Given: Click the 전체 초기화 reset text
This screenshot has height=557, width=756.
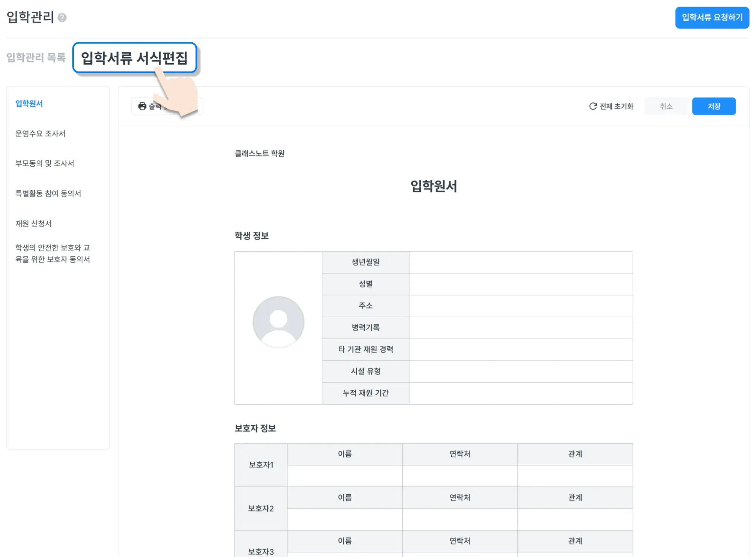Looking at the screenshot, I should coord(616,106).
